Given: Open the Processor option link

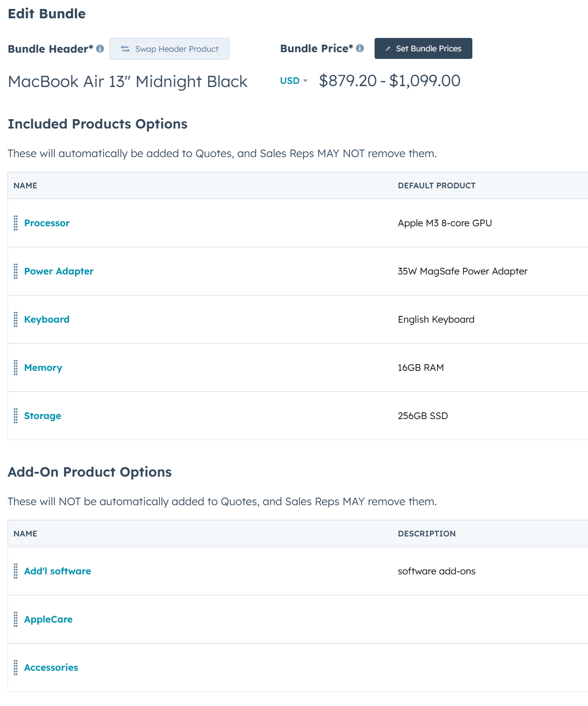Looking at the screenshot, I should [47, 223].
